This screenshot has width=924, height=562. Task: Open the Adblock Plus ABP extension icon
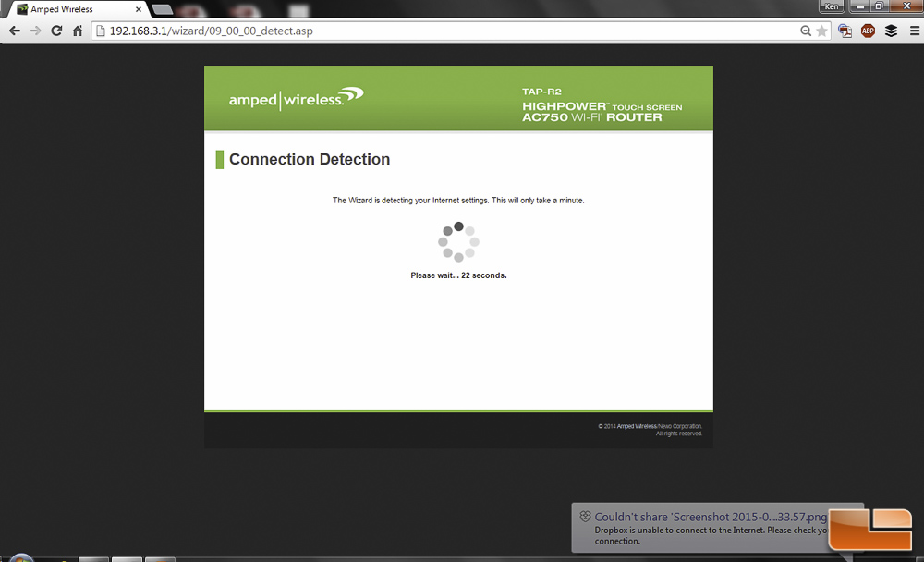tap(868, 31)
